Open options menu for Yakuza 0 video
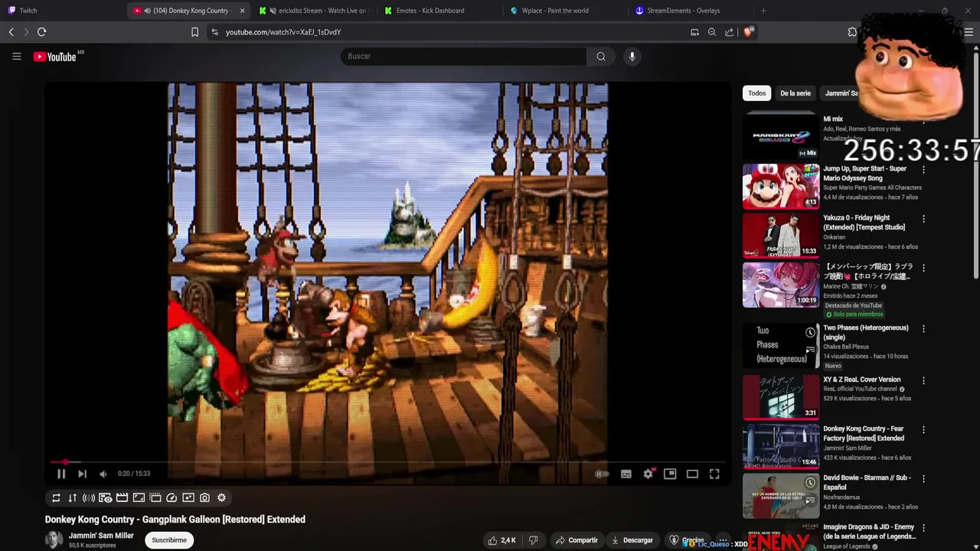 [x=923, y=219]
